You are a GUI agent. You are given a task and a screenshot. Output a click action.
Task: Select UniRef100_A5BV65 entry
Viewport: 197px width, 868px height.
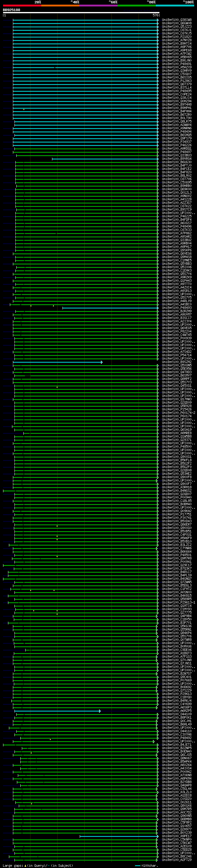coord(176,57)
